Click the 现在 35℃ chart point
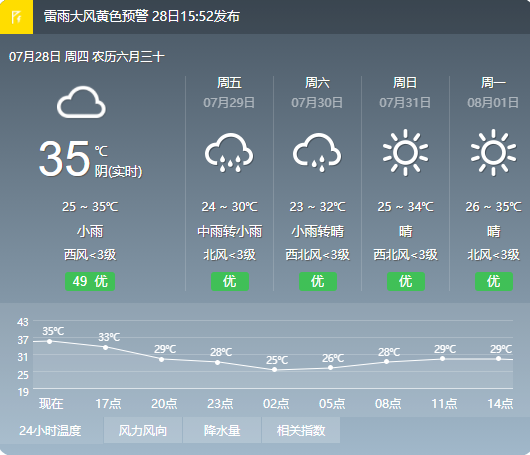Viewport: 530px width, 455px height. [50, 341]
